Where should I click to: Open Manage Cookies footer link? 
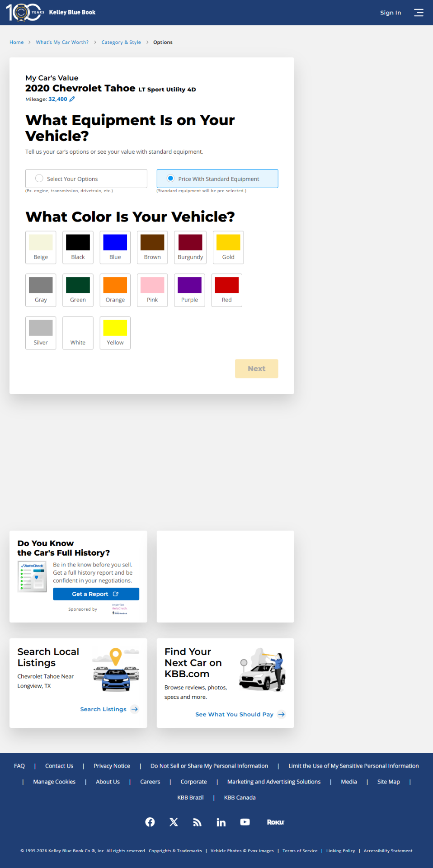click(x=54, y=782)
